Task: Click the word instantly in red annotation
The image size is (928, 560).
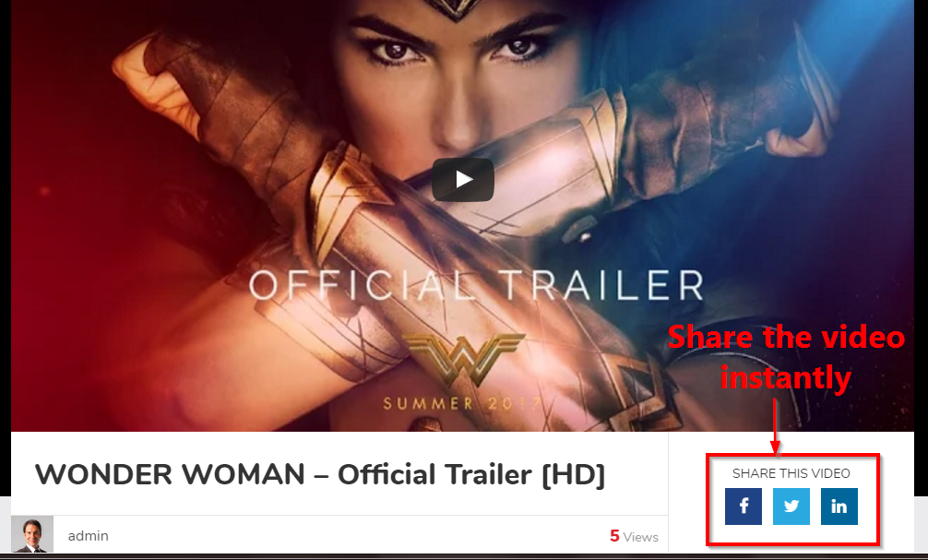Action: click(786, 377)
